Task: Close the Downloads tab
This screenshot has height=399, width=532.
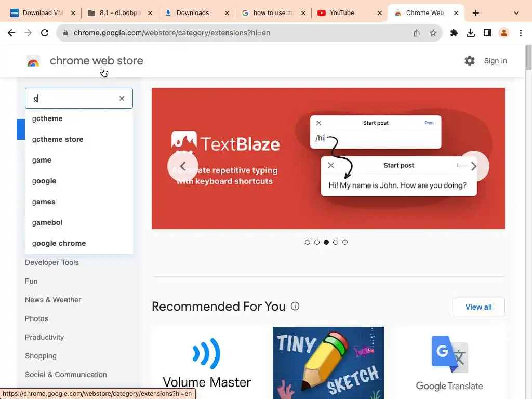Action: 227,13
